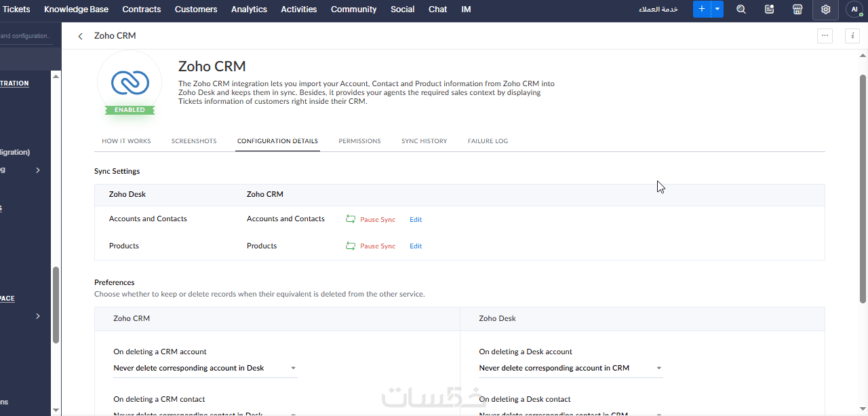The height and width of the screenshot is (416, 868).
Task: Open the Analytics module
Action: [x=249, y=10]
